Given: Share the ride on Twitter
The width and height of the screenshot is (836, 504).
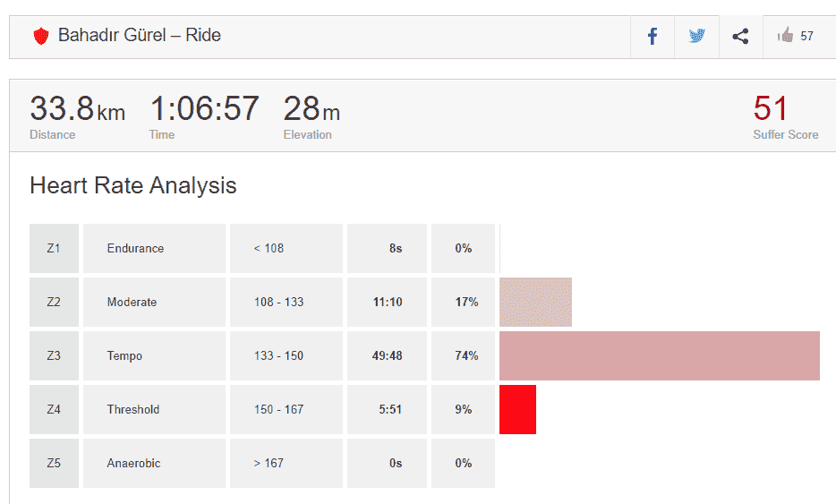Looking at the screenshot, I should pos(696,37).
